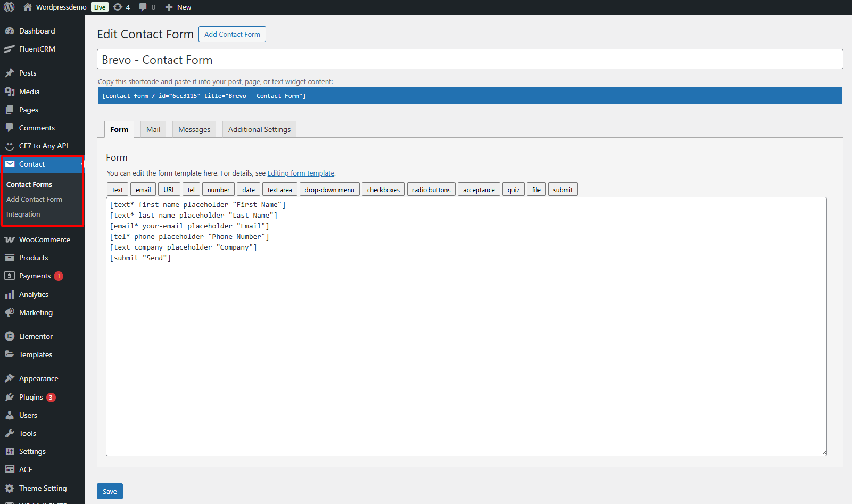The width and height of the screenshot is (852, 504).
Task: Open the Plugins menu in sidebar
Action: coord(31,397)
